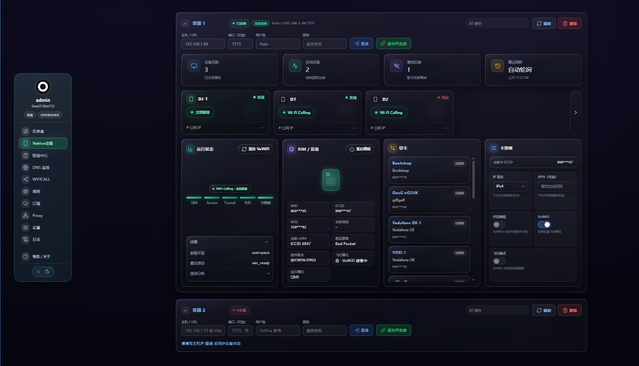The height and width of the screenshot is (366, 639).
Task: Click the yellow icon heading the profile list
Action: coord(392,148)
